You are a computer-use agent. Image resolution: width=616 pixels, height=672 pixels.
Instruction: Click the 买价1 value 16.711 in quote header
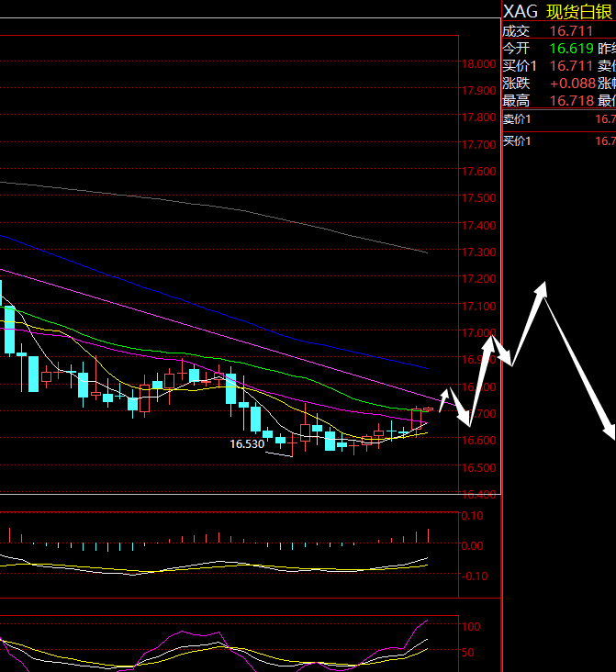pos(571,66)
